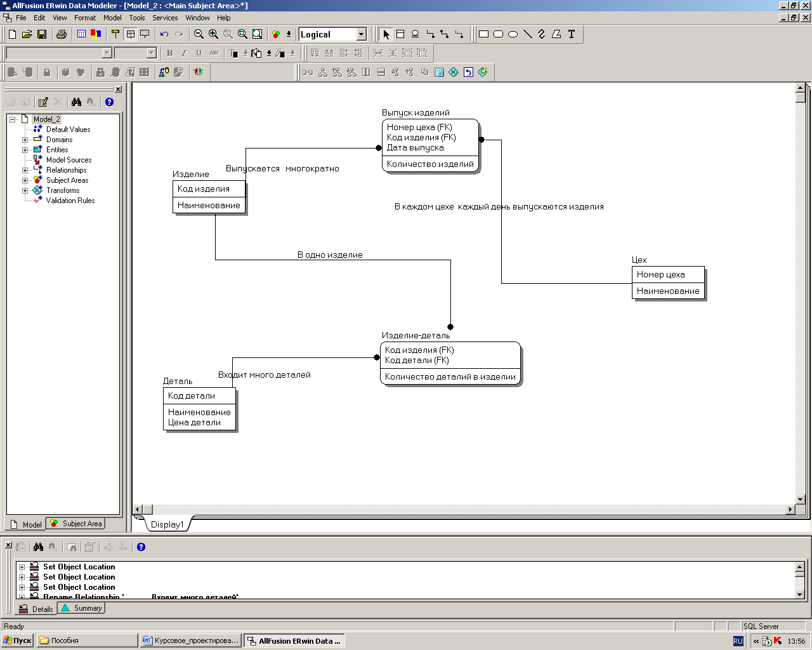
Task: Select the ellipse drawing shape
Action: tap(513, 34)
